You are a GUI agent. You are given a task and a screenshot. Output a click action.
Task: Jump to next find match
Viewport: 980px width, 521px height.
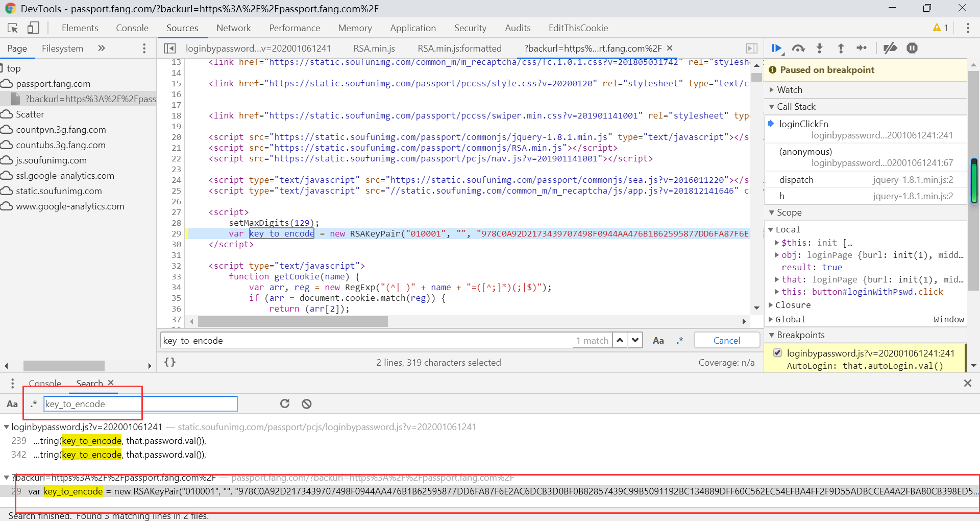click(635, 340)
